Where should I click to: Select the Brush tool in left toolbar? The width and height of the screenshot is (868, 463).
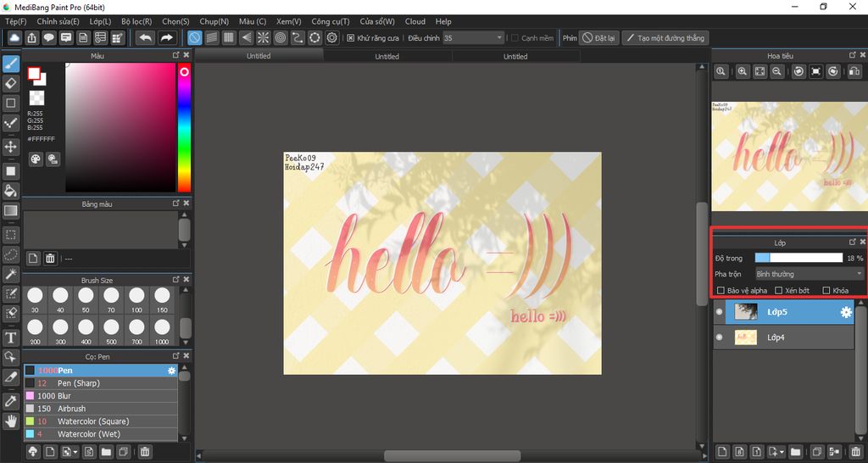10,64
